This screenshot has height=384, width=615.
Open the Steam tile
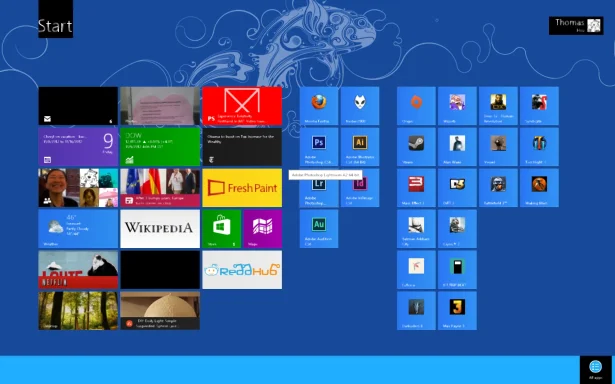(416, 147)
